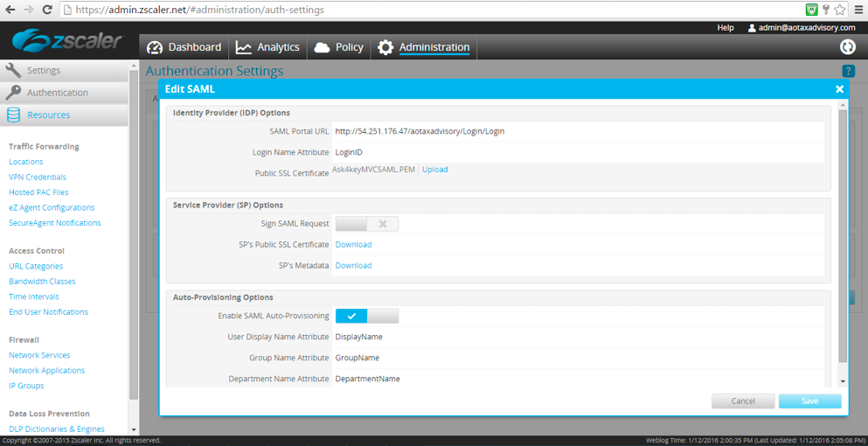The height and width of the screenshot is (446, 868).
Task: Click the Policy cloud icon
Action: pos(323,47)
